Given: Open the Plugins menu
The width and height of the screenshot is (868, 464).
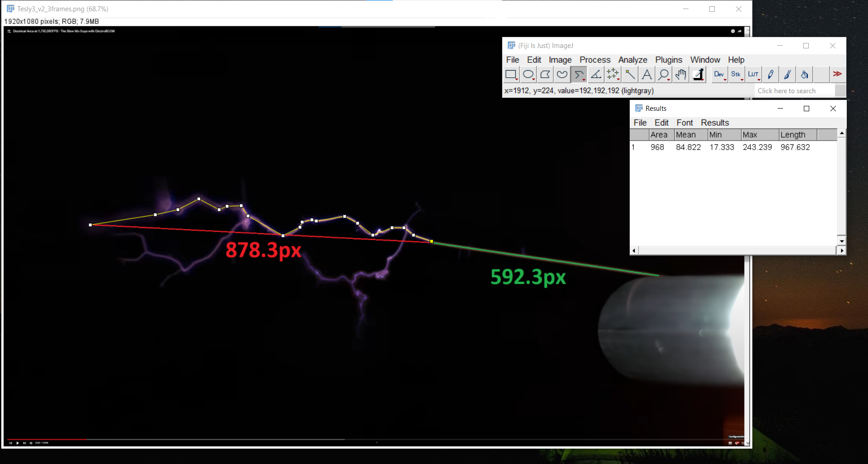Looking at the screenshot, I should click(669, 60).
